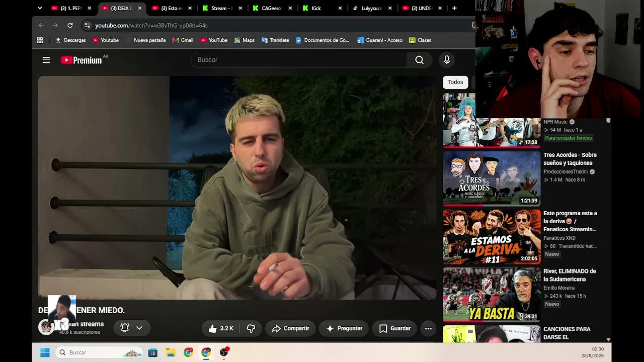Open the ProduccionesTrukini channel name
Screen dimensions: 644x362
(566, 172)
